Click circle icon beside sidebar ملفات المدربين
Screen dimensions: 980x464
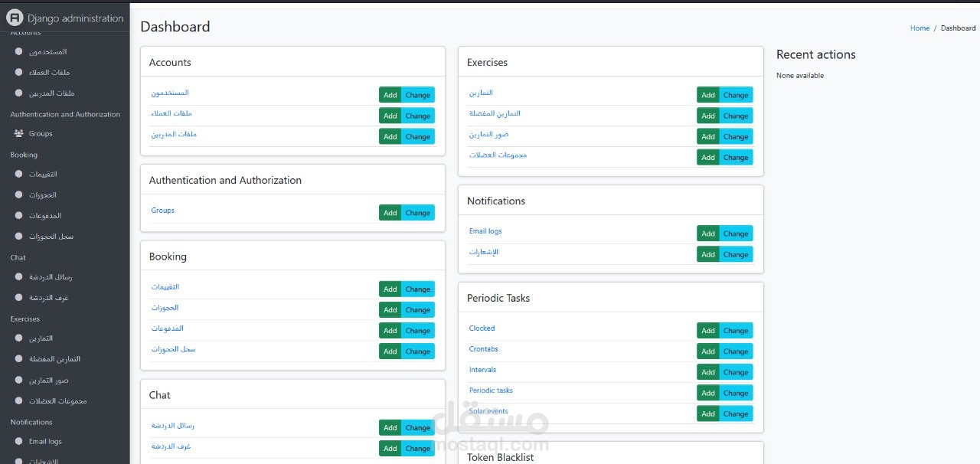[18, 93]
